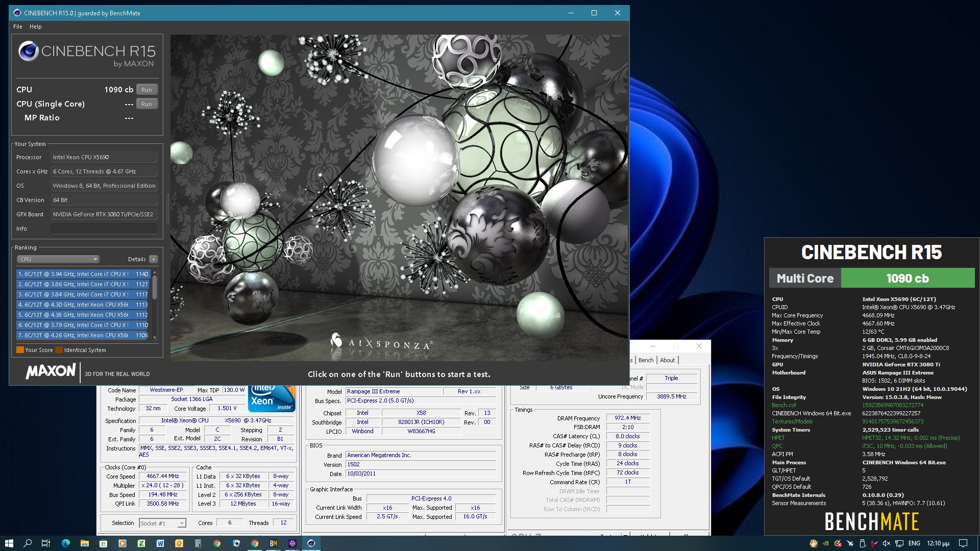Viewport: 980px width, 551px height.
Task: Open Microsoft Store from the taskbar
Action: tap(104, 543)
